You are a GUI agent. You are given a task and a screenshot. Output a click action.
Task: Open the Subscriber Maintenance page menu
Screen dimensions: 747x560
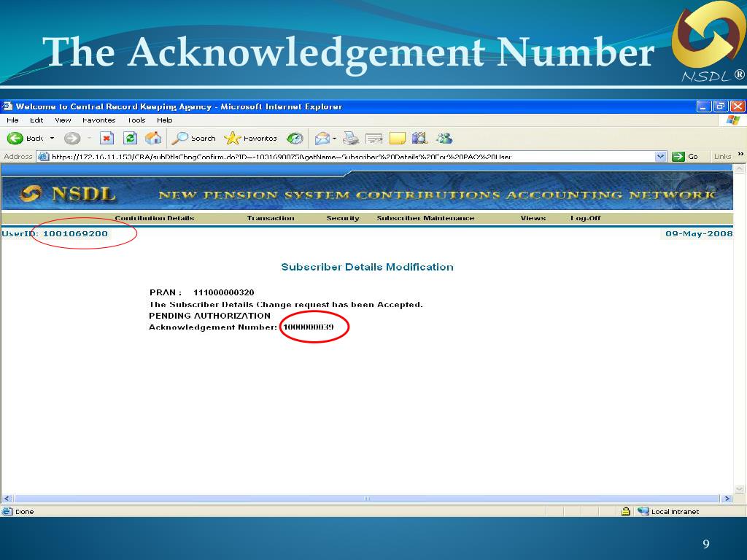425,218
